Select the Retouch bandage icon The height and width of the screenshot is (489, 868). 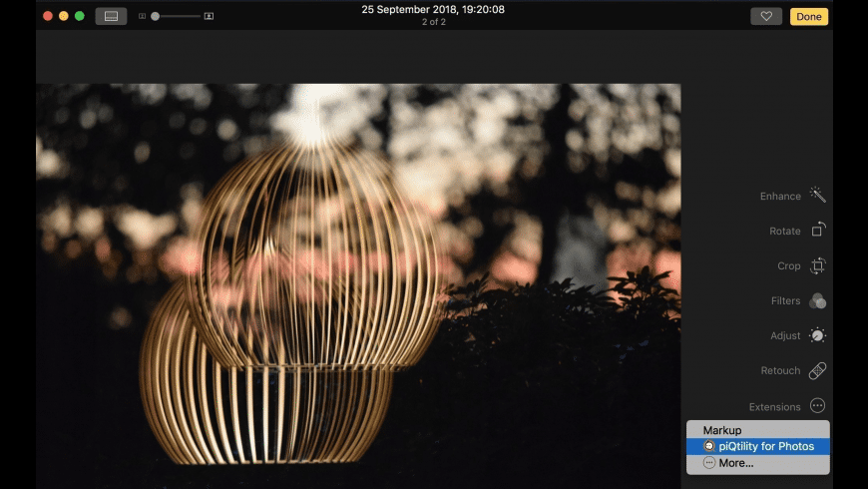coord(818,370)
